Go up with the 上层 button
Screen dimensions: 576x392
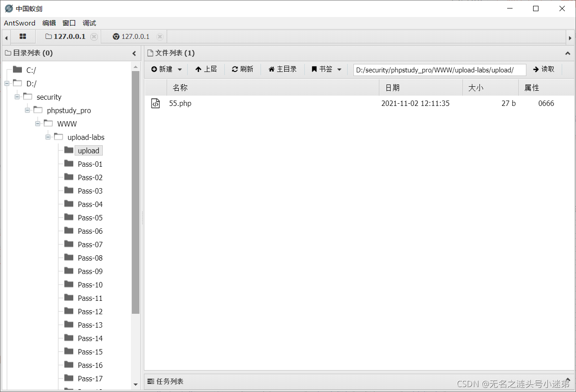206,69
